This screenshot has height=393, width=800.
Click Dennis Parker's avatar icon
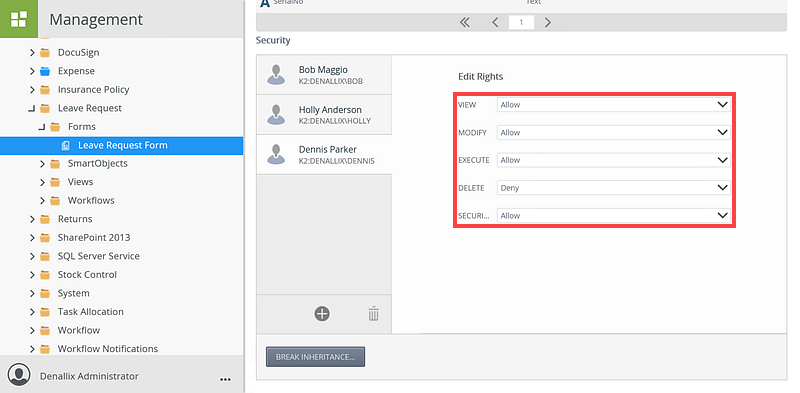[x=276, y=154]
